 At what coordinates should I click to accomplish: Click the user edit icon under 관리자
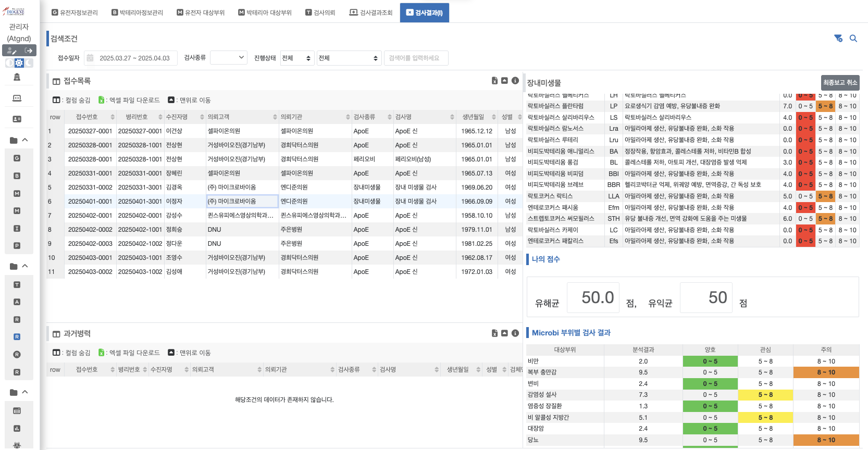click(x=11, y=51)
